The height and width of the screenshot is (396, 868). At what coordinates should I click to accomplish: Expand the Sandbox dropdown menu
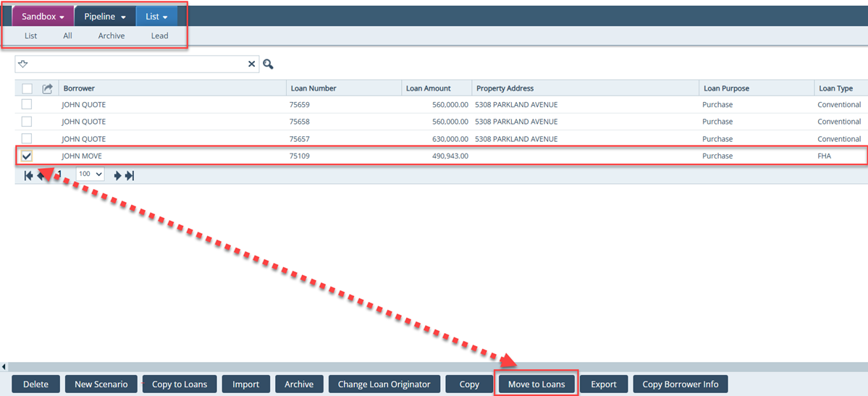coord(43,17)
